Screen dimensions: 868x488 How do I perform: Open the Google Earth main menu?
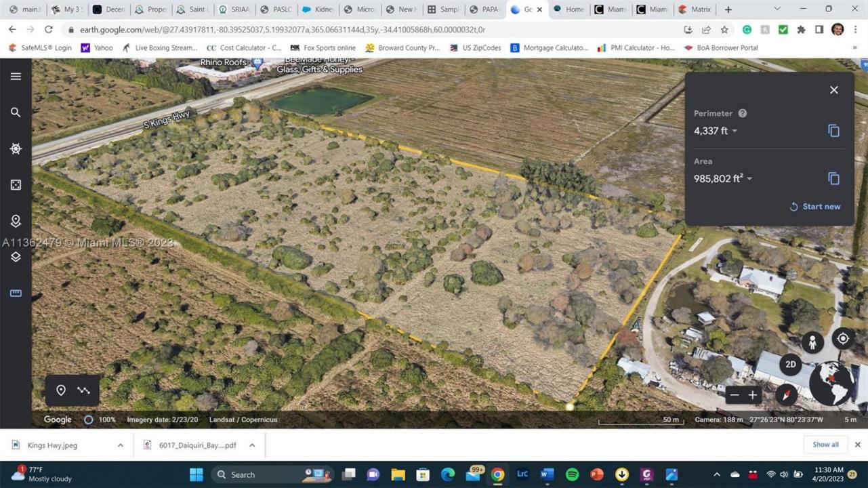pyautogui.click(x=16, y=76)
